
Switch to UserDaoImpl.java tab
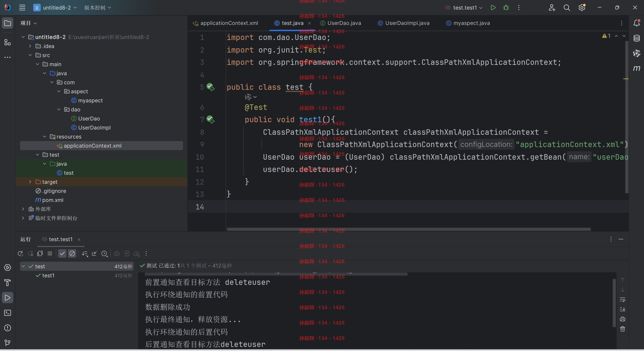[404, 23]
